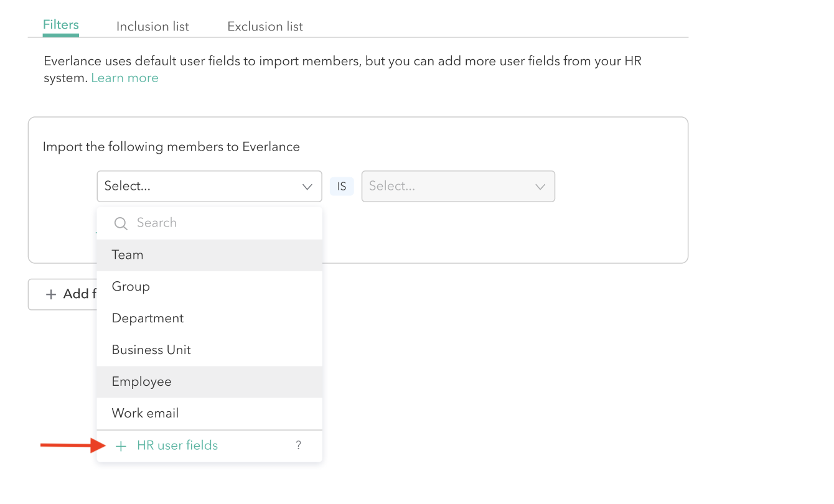Click the magnifier icon in search box
Screen dimensions: 834x504
(121, 223)
